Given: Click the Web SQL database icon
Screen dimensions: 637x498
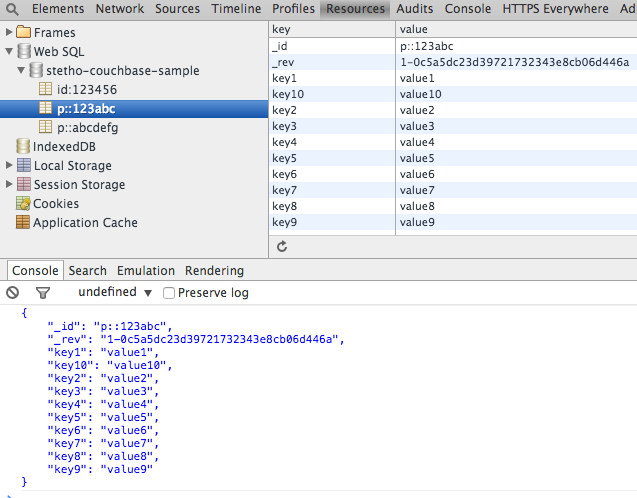Looking at the screenshot, I should click(x=24, y=51).
